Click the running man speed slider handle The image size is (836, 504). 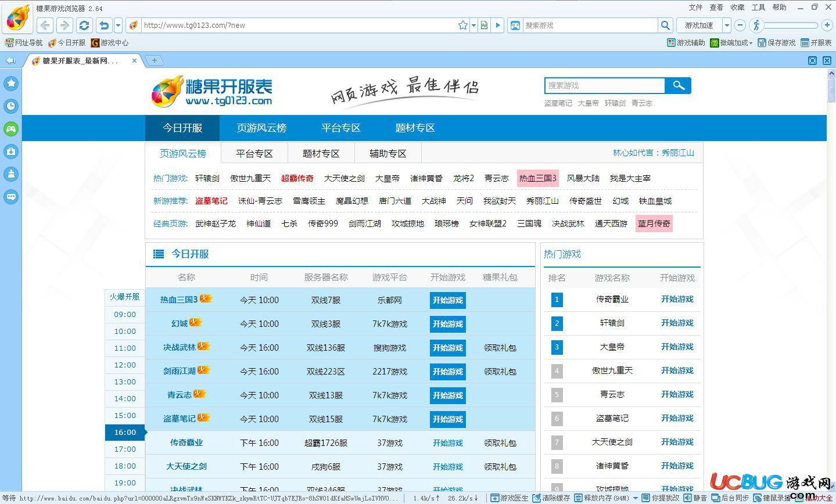756,25
